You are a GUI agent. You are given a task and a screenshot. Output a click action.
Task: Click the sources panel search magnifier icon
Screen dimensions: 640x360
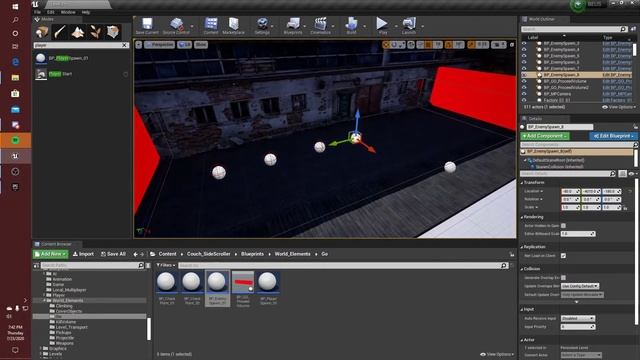click(x=141, y=266)
